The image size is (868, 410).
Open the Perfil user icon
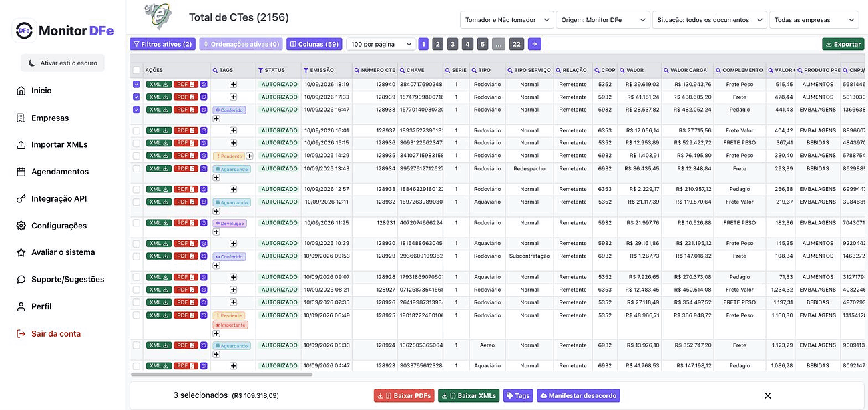point(21,306)
